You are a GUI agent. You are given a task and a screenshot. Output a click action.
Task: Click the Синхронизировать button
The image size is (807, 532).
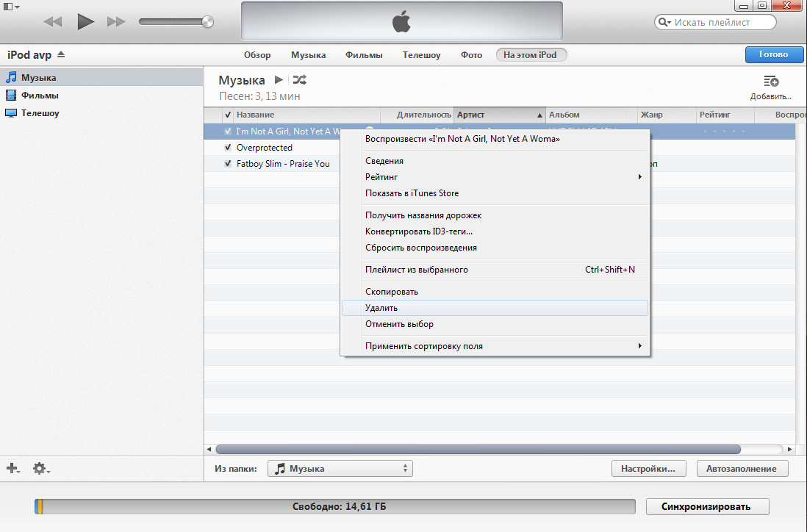[707, 507]
